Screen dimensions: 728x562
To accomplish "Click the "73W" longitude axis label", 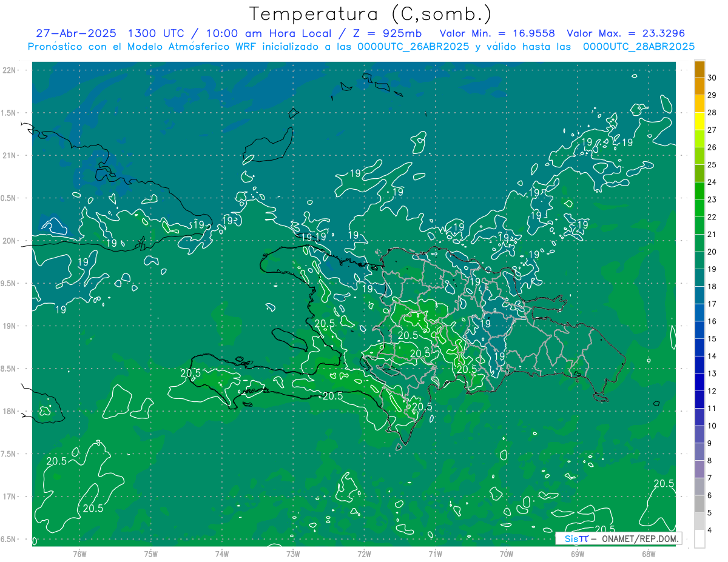I will [293, 554].
